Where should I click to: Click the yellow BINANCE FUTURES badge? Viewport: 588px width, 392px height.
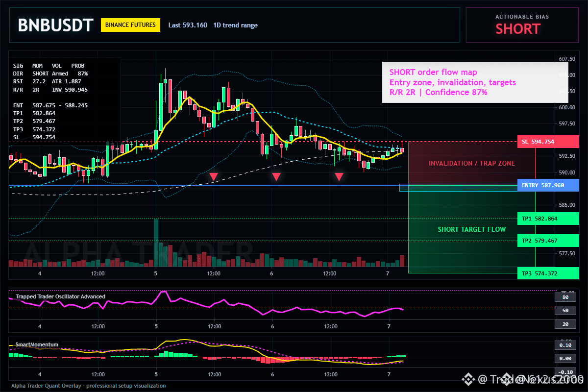point(131,25)
